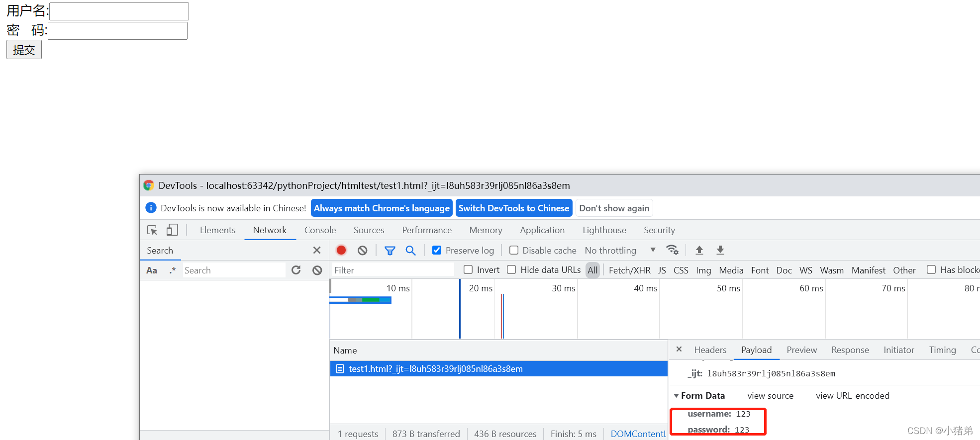Image resolution: width=980 pixels, height=440 pixels.
Task: Open the Memory tab
Action: click(486, 230)
